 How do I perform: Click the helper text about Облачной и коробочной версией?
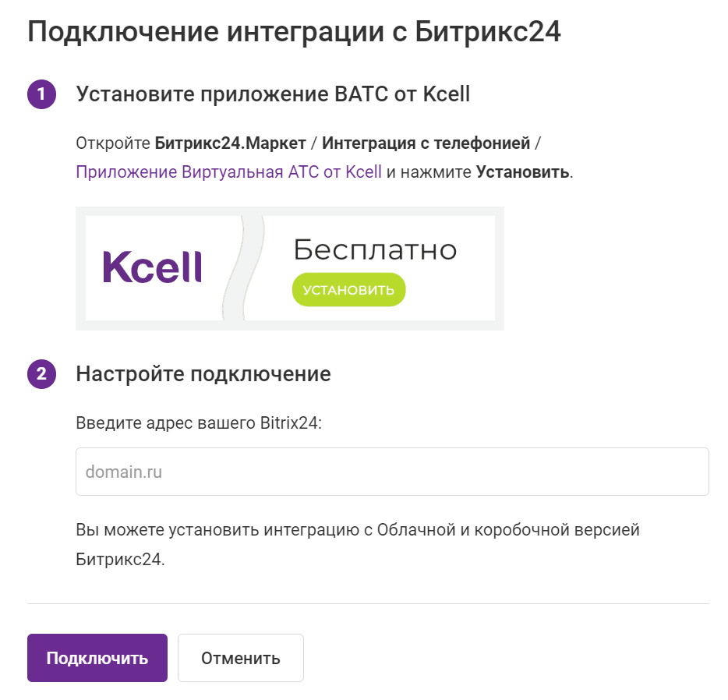coord(358,530)
